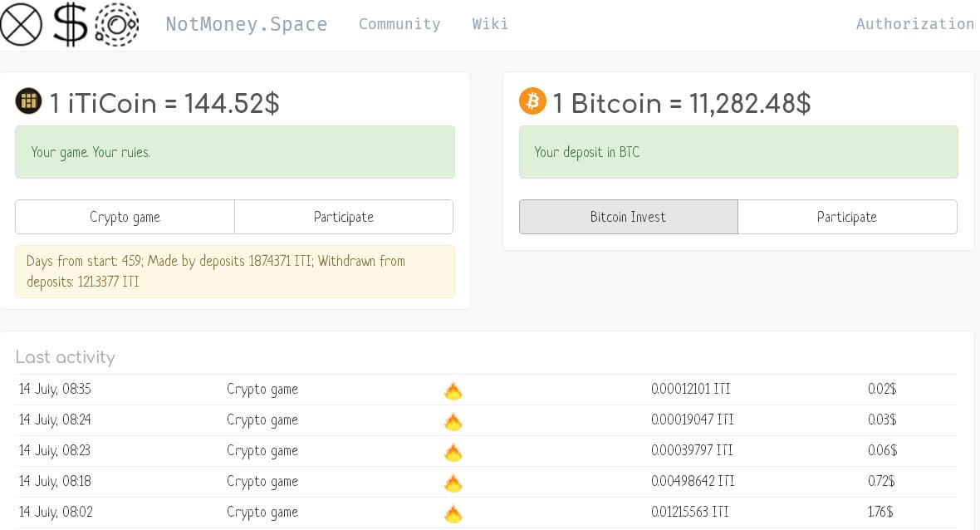Select the Bitcoin Invest tab button

(628, 217)
